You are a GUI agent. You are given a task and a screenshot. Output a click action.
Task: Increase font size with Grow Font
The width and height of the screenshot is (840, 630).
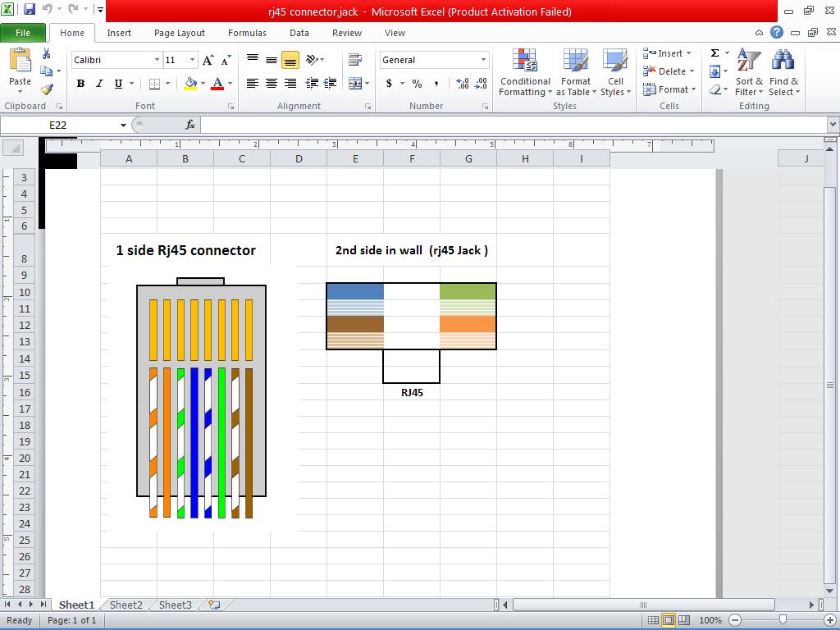tap(208, 60)
